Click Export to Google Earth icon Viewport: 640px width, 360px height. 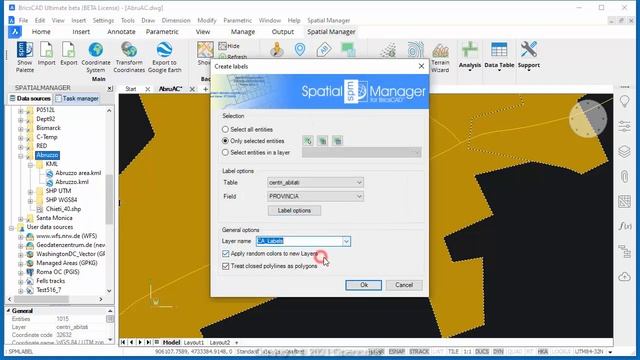[164, 57]
